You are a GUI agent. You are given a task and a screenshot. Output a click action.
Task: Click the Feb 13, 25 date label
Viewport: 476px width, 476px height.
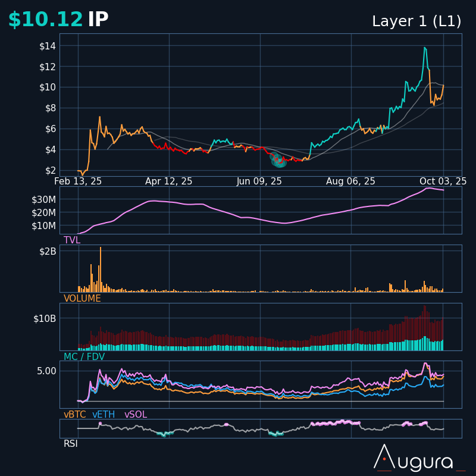click(x=78, y=181)
